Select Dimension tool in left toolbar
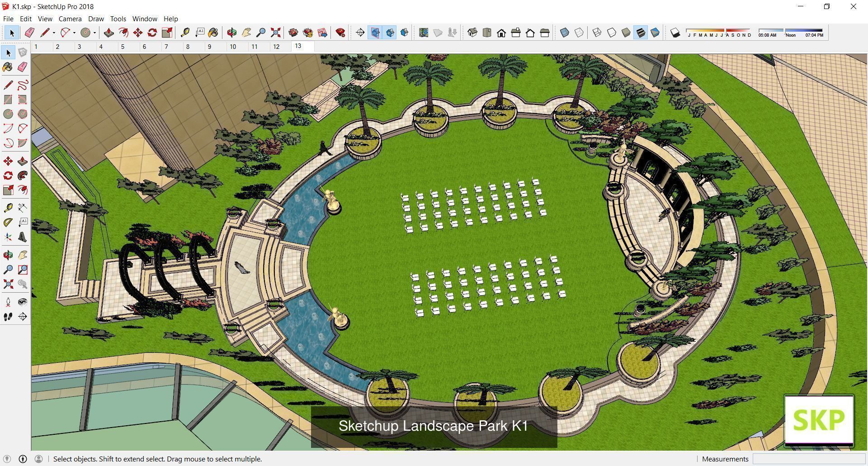The height and width of the screenshot is (466, 868). 23,208
